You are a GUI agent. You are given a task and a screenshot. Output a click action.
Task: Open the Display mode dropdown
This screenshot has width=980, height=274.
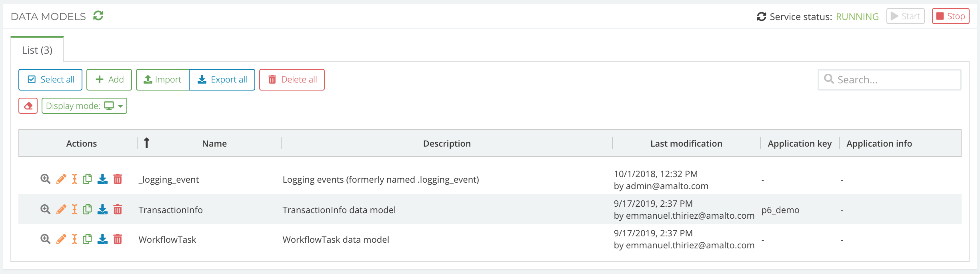pos(84,105)
